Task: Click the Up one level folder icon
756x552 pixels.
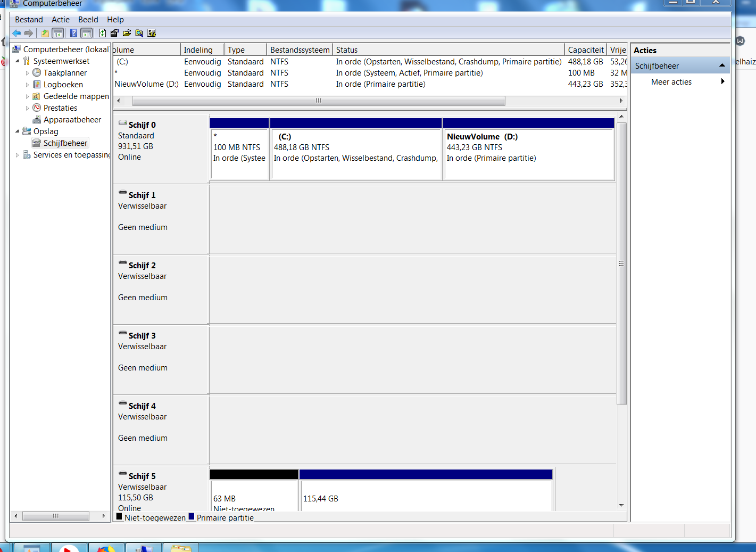Action: click(x=45, y=33)
